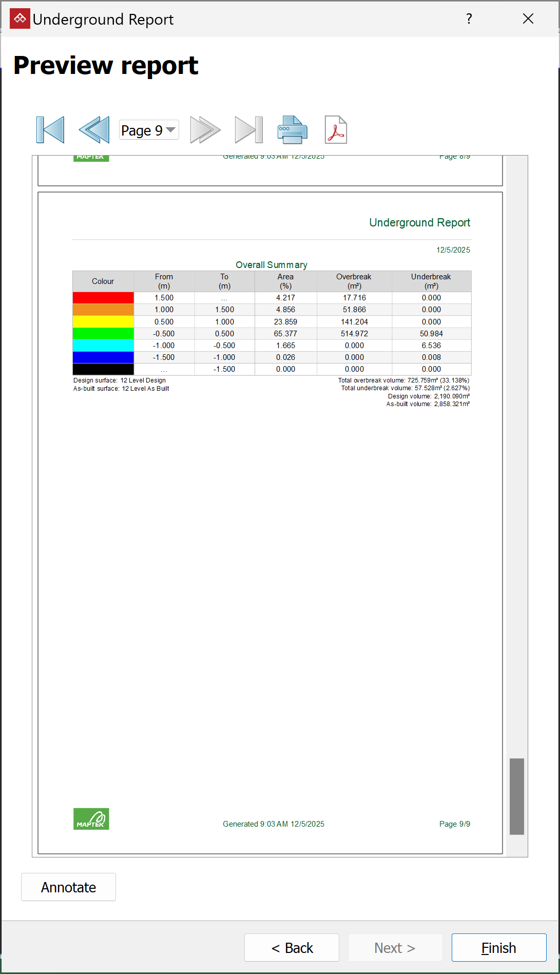Click underbreak value '0.008'
This screenshot has height=974, width=560.
[x=432, y=357]
